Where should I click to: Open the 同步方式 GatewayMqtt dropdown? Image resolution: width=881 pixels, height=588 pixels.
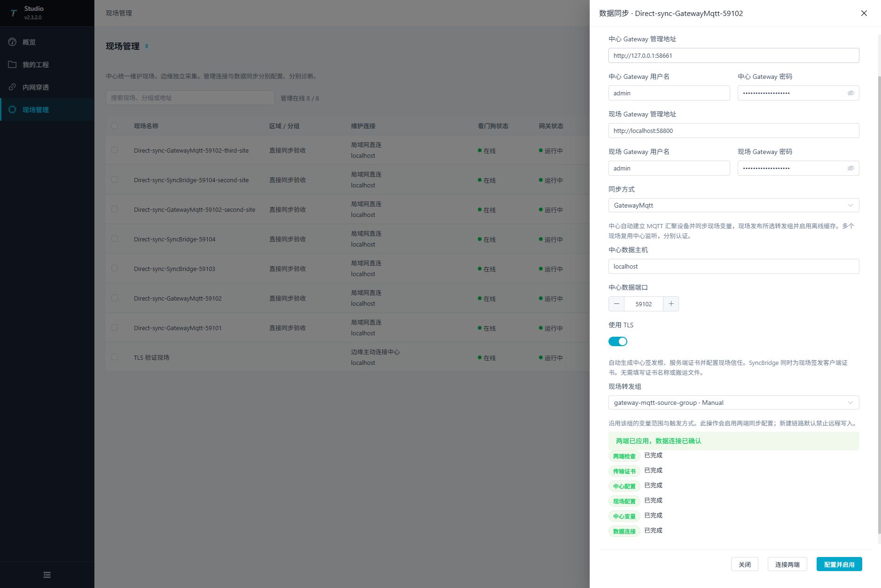[733, 205]
